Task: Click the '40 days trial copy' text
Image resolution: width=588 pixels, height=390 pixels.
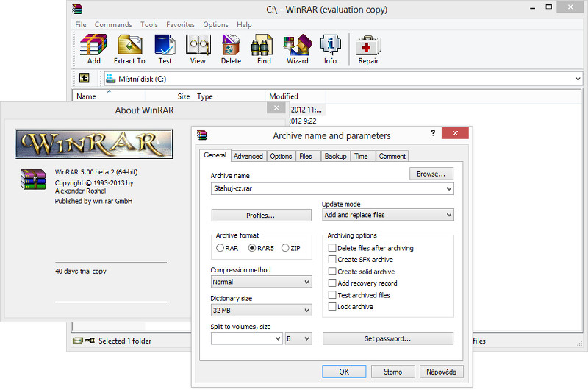Action: pos(81,271)
